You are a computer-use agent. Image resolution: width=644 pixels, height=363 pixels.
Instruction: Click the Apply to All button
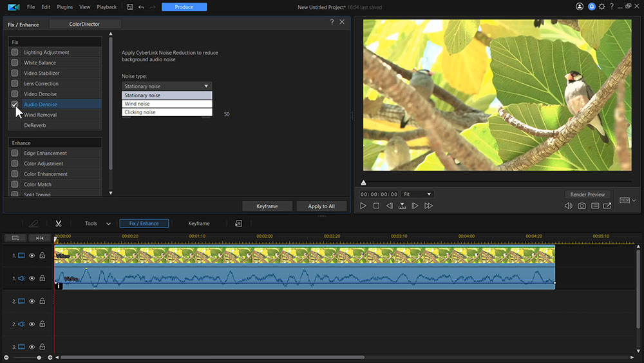(x=321, y=206)
